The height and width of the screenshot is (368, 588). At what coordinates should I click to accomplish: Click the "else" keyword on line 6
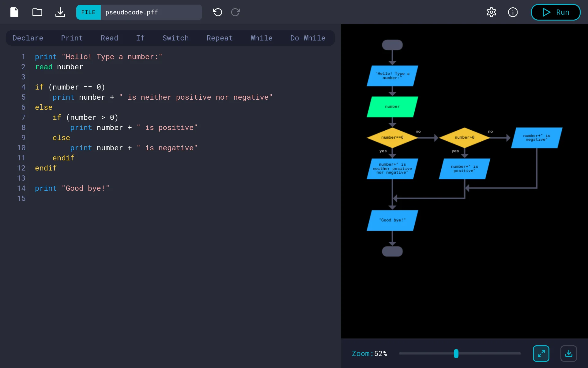tap(44, 107)
